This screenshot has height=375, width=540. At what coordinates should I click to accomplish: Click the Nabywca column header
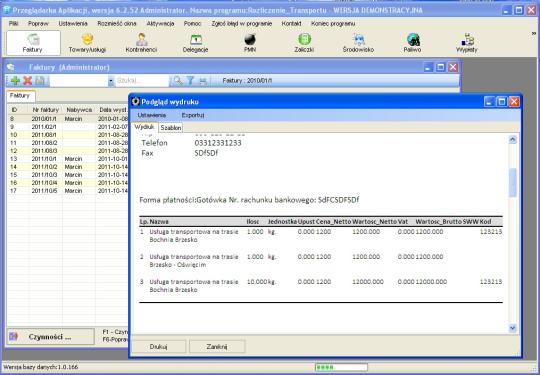tap(79, 110)
